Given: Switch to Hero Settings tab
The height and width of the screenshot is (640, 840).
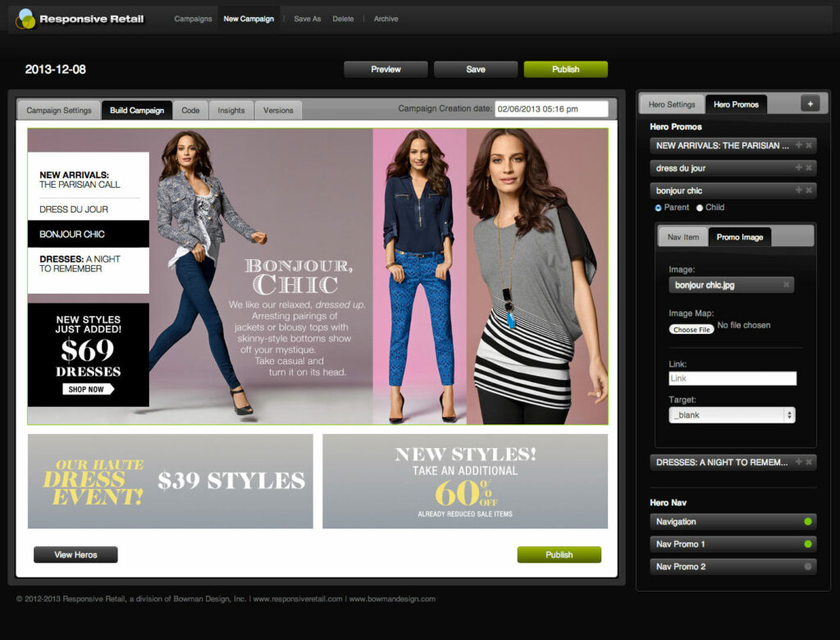Looking at the screenshot, I should point(672,104).
